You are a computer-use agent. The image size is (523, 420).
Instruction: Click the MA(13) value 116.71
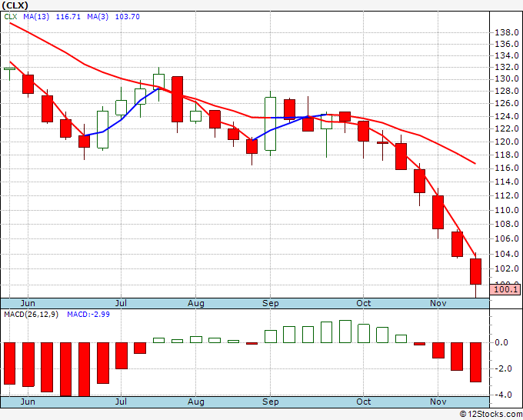[68, 17]
